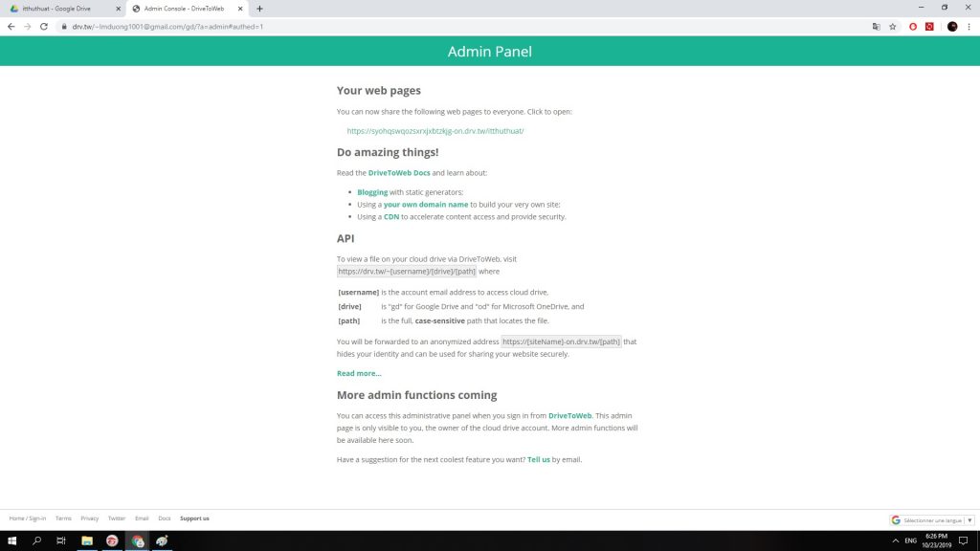Follow the Blogging link
The image size is (980, 551).
(x=372, y=191)
